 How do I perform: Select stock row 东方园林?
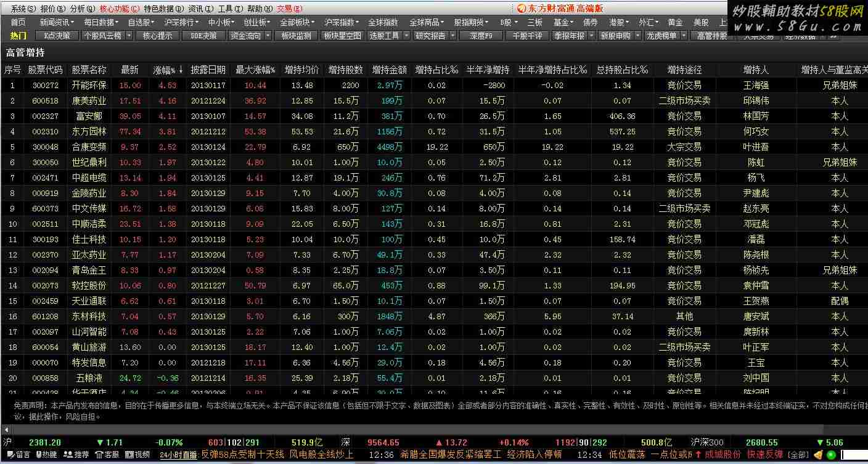(434, 131)
